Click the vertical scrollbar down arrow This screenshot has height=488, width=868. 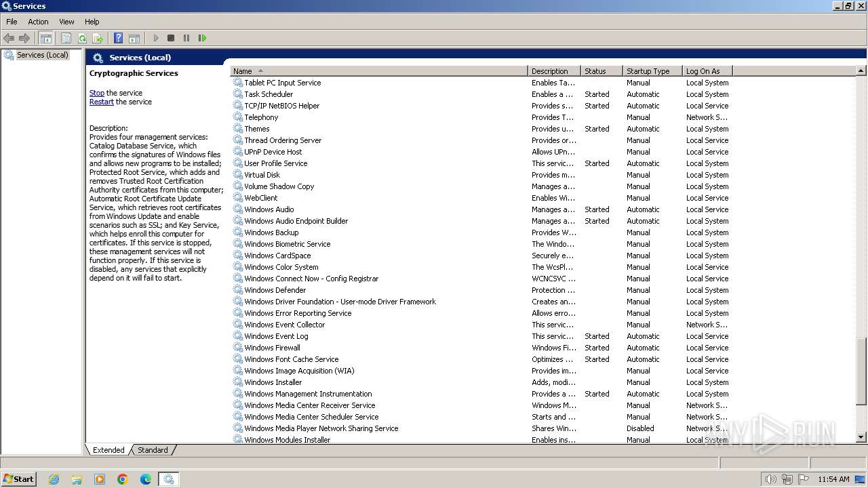pyautogui.click(x=861, y=438)
